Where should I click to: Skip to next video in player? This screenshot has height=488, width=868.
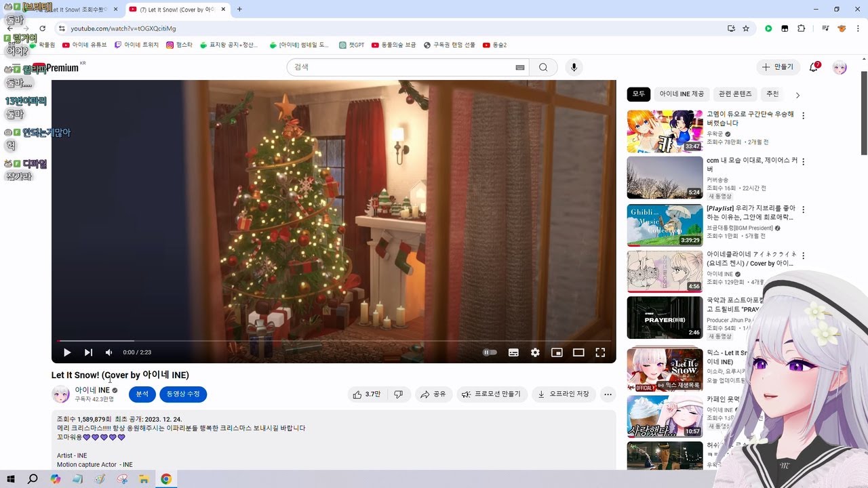(88, 352)
